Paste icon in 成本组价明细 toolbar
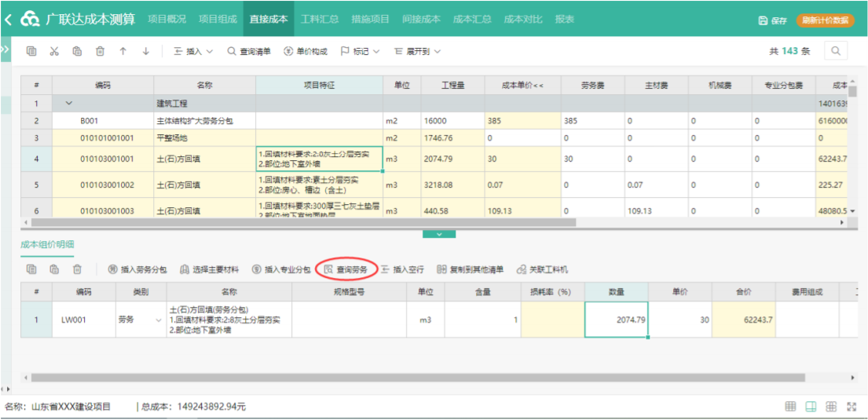 coord(54,269)
